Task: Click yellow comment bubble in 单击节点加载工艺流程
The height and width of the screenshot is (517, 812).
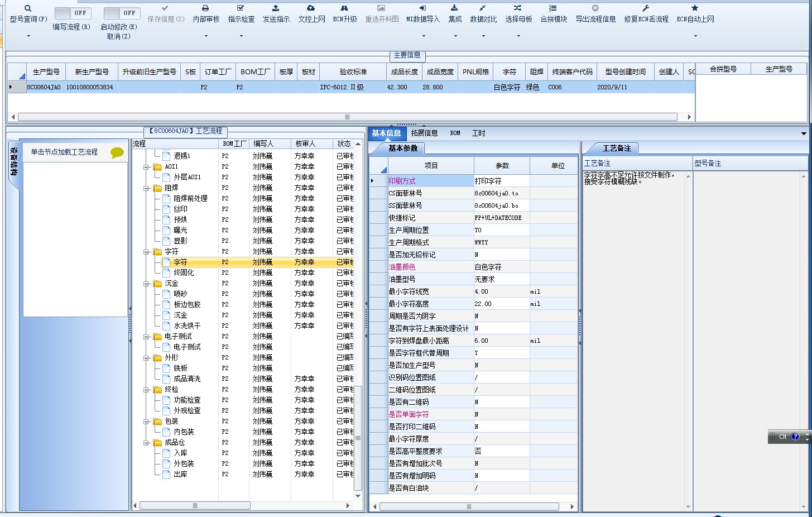Action: (117, 152)
